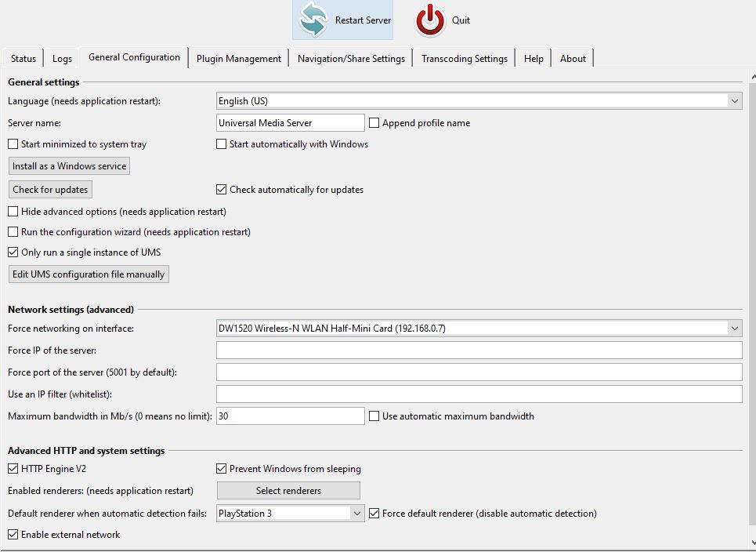Uncheck Check automatically for updates
Viewport: 756px width, 552px height.
click(221, 190)
